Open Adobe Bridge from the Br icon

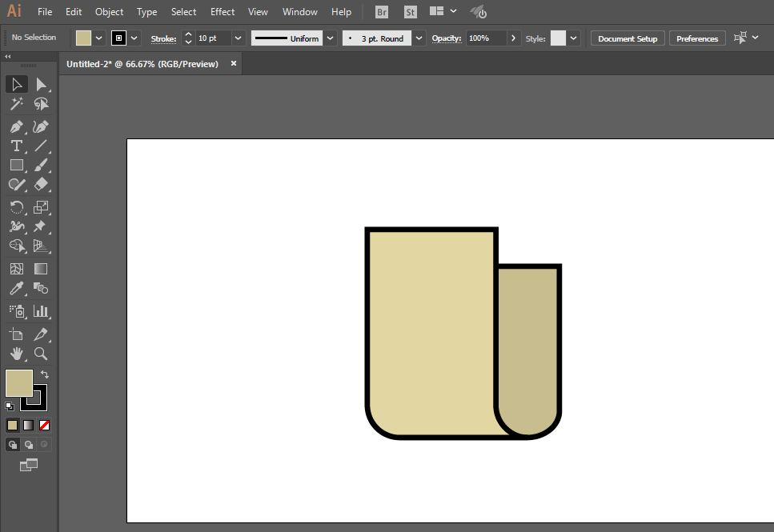coord(382,12)
